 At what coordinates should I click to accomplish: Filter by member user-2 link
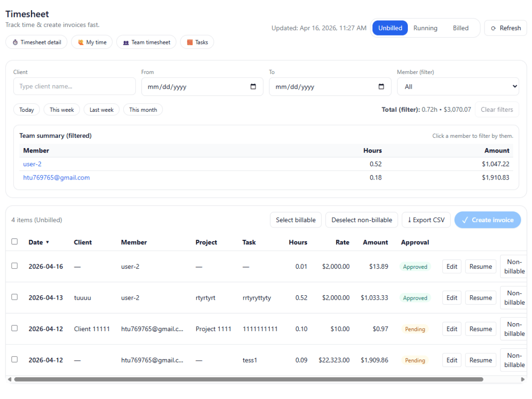(32, 164)
